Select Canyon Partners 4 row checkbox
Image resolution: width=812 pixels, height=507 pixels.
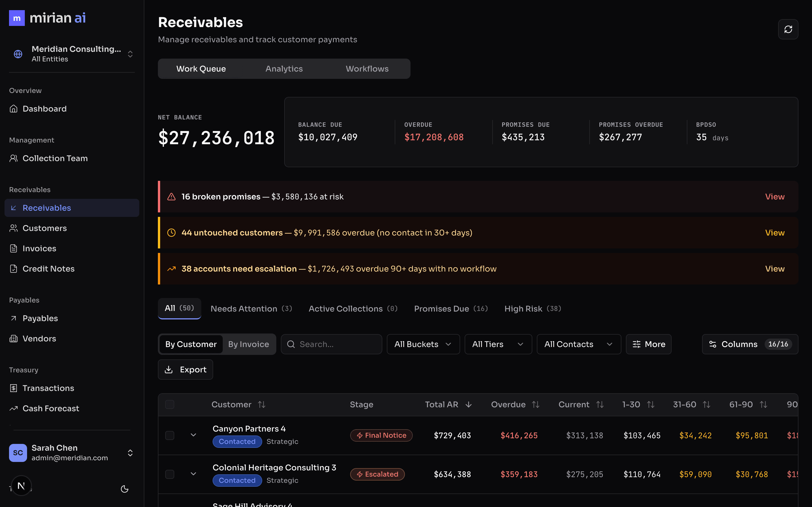(170, 435)
